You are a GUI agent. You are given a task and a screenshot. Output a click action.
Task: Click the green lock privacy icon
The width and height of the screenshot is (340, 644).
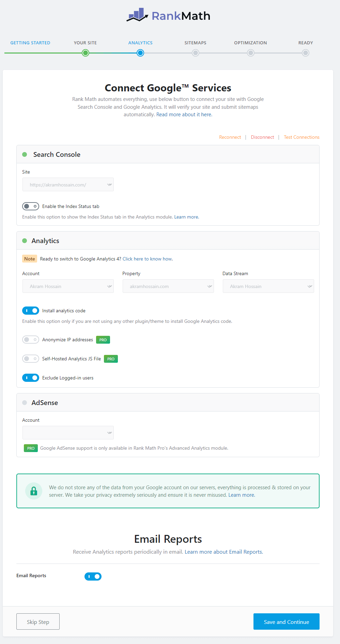tap(34, 491)
